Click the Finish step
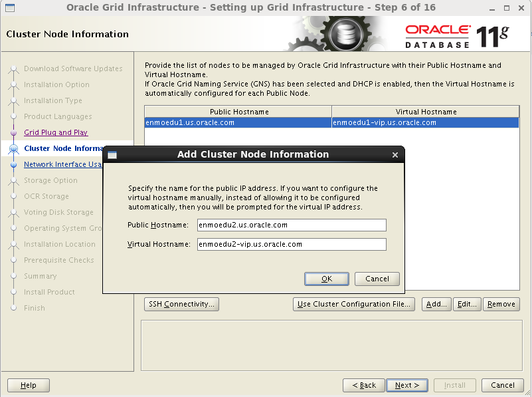532x397 pixels. coord(35,308)
